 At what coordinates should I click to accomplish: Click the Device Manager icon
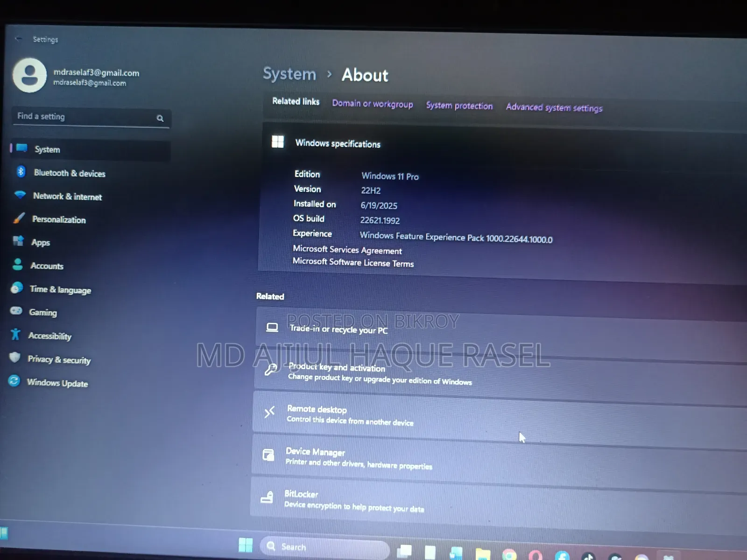tap(268, 455)
